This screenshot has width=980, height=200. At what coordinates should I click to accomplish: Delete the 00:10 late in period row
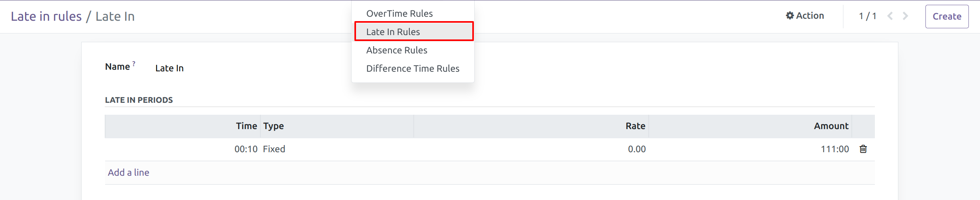[863, 149]
